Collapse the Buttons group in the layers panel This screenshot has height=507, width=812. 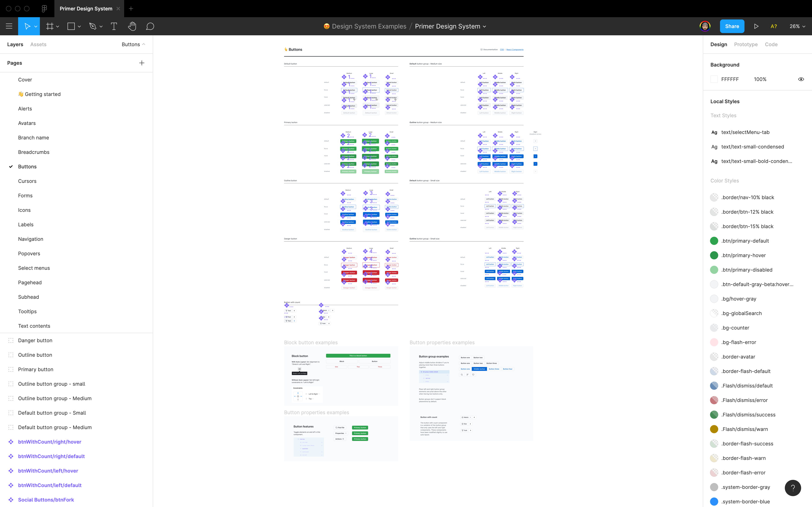(x=144, y=44)
